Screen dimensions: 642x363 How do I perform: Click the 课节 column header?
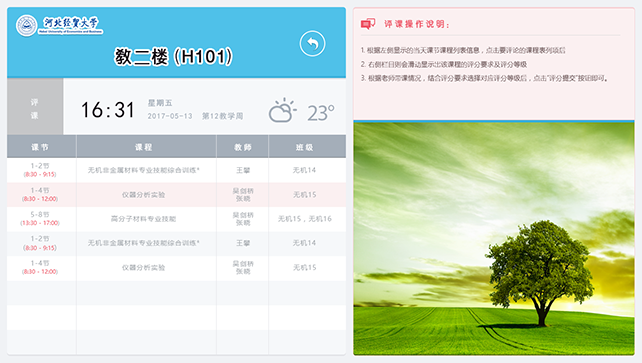click(40, 147)
